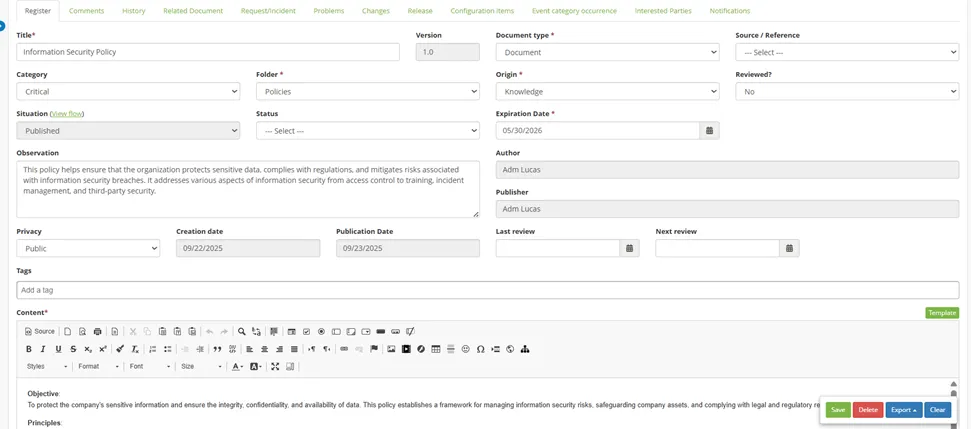
Task: Toggle Source view in editor
Action: pyautogui.click(x=40, y=331)
